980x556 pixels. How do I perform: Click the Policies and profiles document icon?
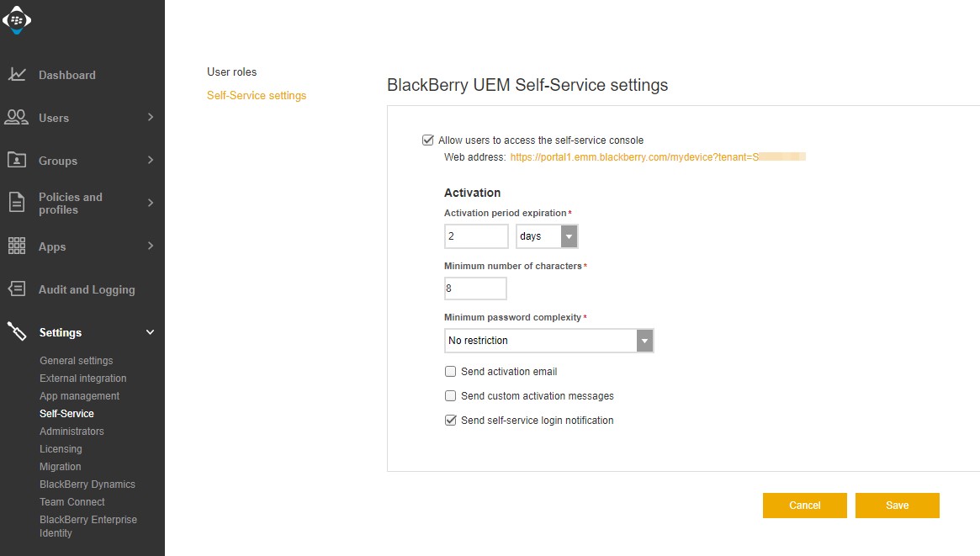pyautogui.click(x=17, y=203)
